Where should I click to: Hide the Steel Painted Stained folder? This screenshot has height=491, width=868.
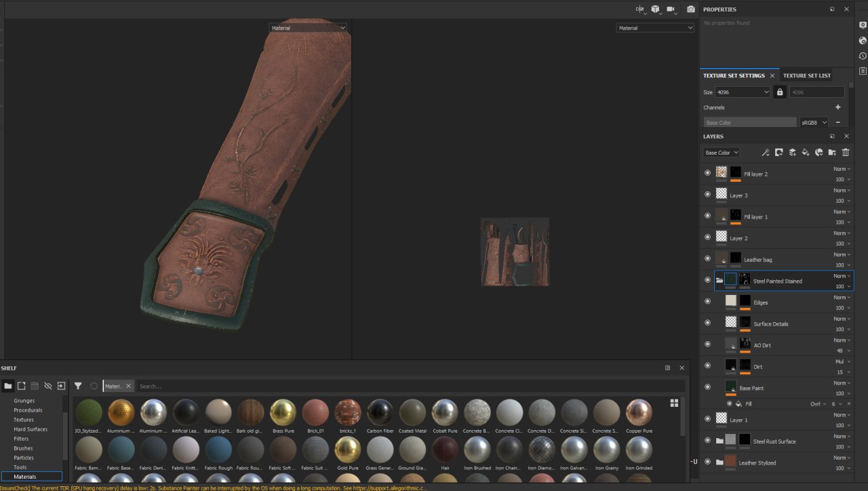coord(707,280)
